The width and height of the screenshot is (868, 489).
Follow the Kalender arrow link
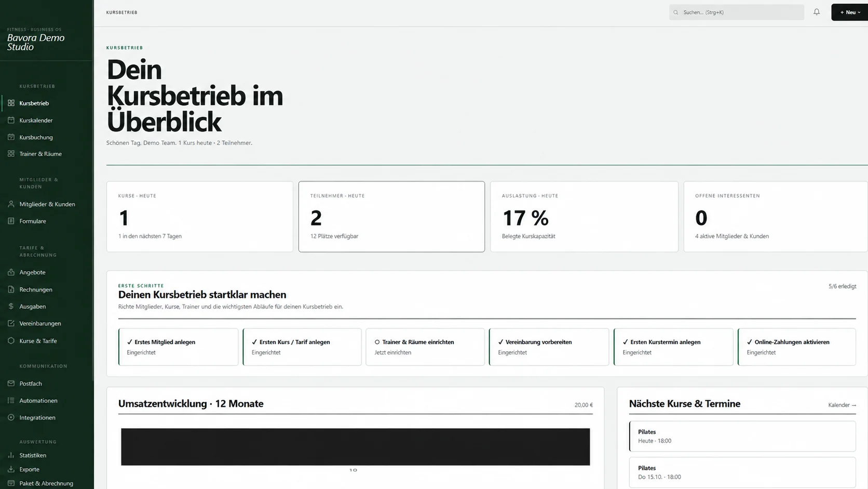[x=842, y=405]
